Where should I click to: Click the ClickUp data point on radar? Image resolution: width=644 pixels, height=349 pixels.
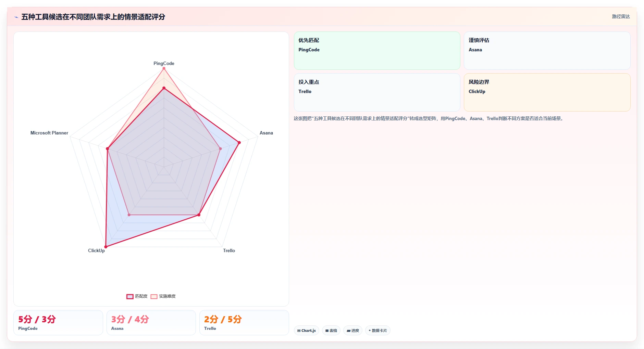[x=106, y=247]
